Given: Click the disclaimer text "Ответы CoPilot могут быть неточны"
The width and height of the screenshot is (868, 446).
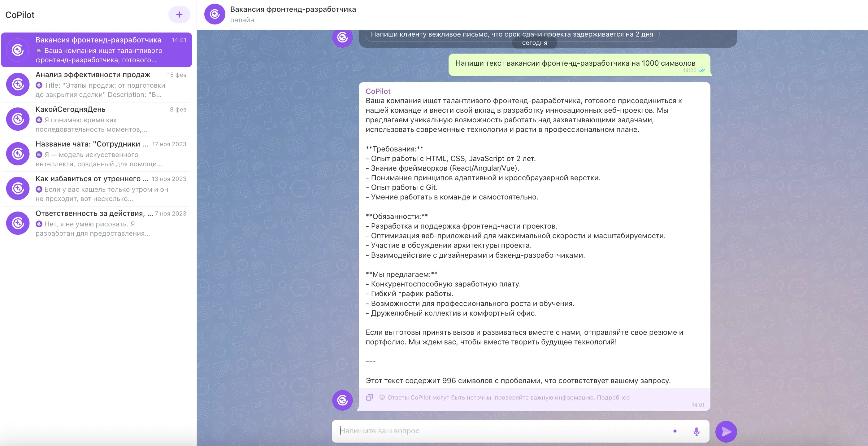Looking at the screenshot, I should pyautogui.click(x=491, y=397).
